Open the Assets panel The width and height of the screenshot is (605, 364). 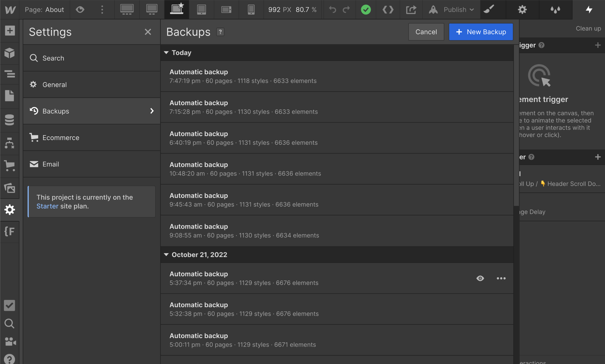10,188
